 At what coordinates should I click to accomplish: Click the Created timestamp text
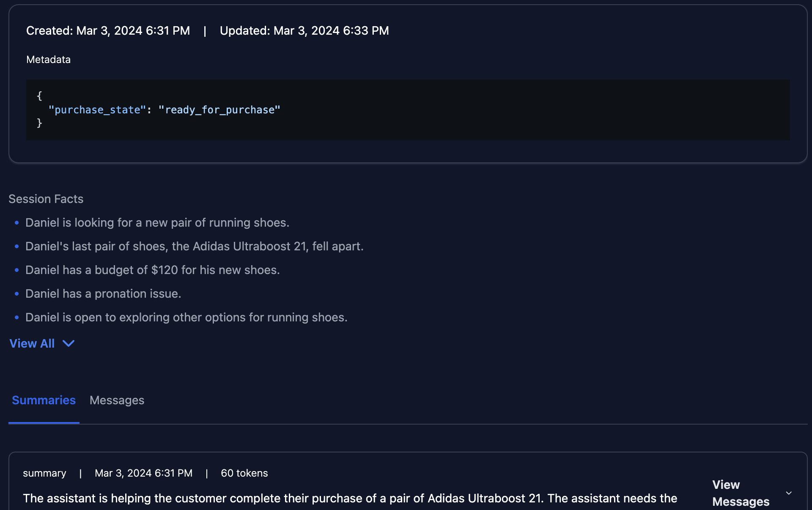(108, 30)
